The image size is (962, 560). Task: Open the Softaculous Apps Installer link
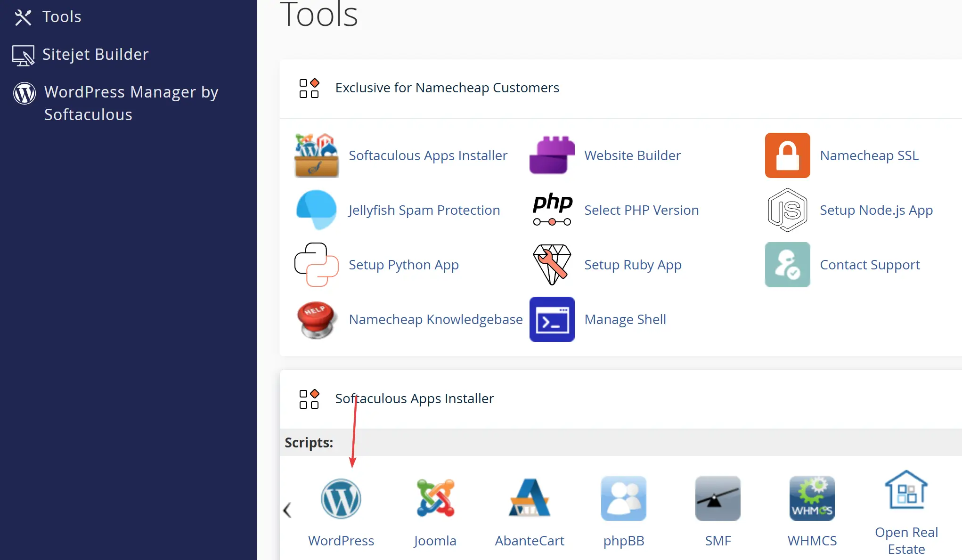point(428,155)
